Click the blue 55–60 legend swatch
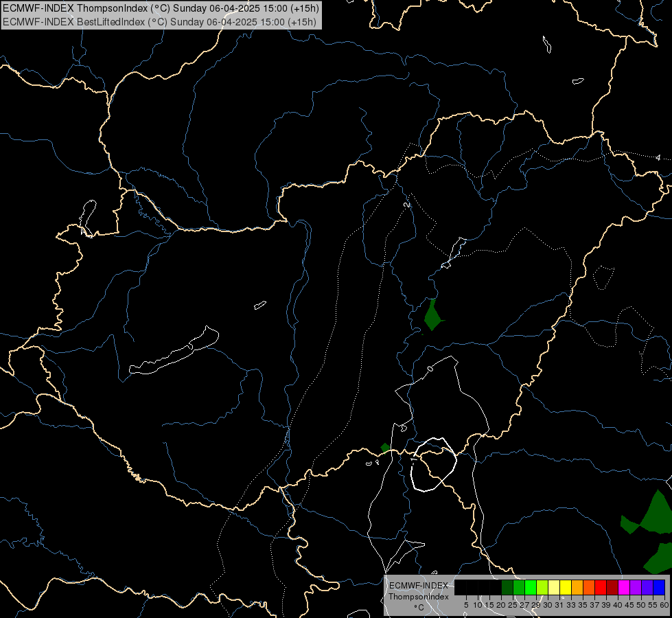 pyautogui.click(x=659, y=587)
